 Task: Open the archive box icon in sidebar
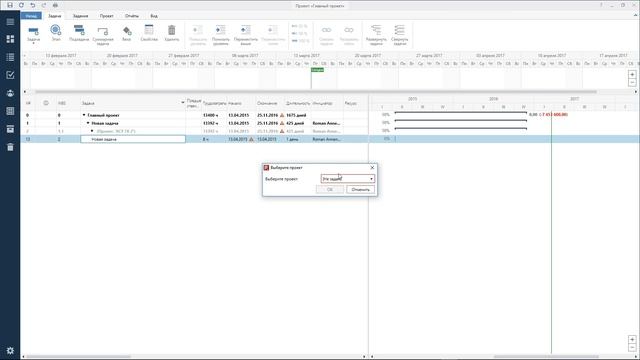pyautogui.click(x=10, y=129)
